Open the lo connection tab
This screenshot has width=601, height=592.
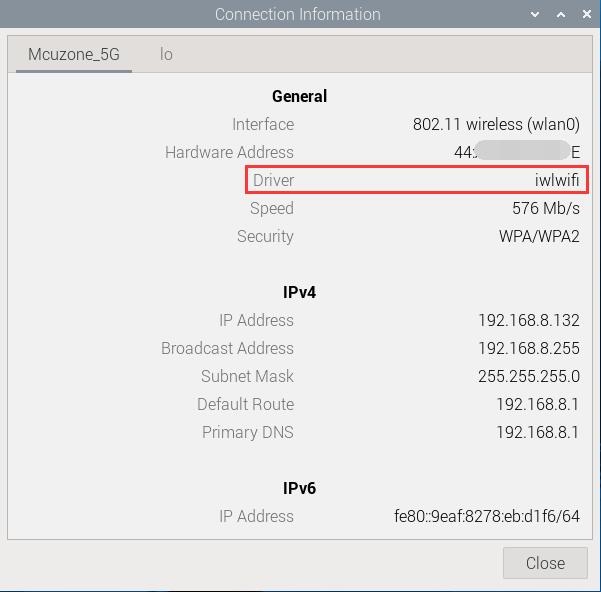tap(166, 55)
